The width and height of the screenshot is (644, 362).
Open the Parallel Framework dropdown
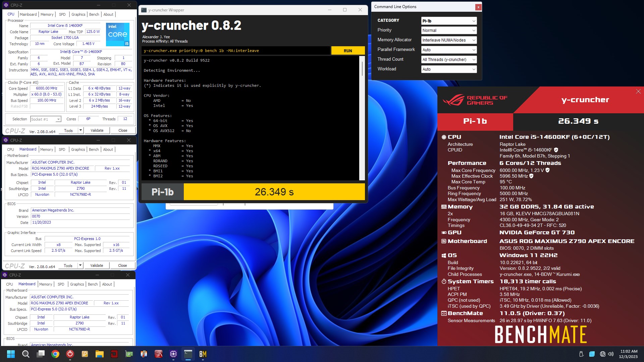[x=449, y=50]
